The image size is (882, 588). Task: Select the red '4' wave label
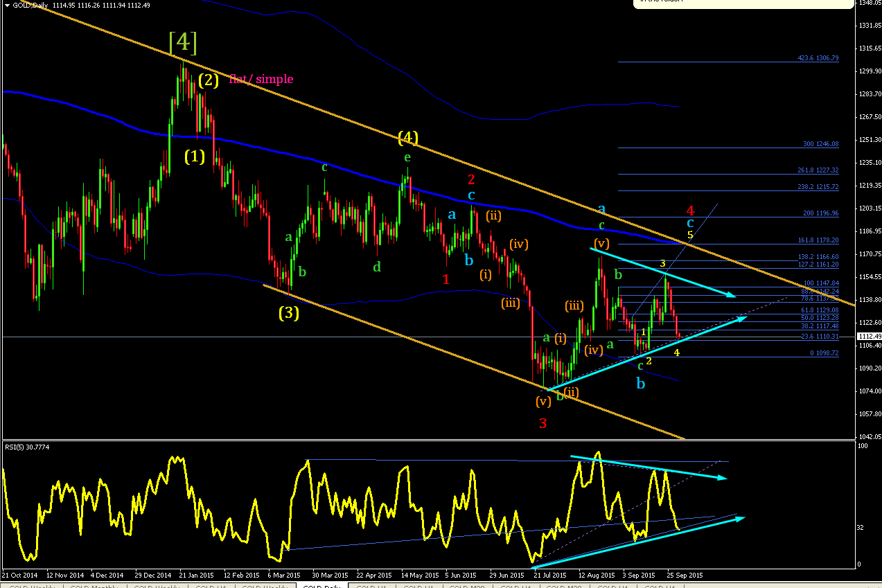(690, 211)
